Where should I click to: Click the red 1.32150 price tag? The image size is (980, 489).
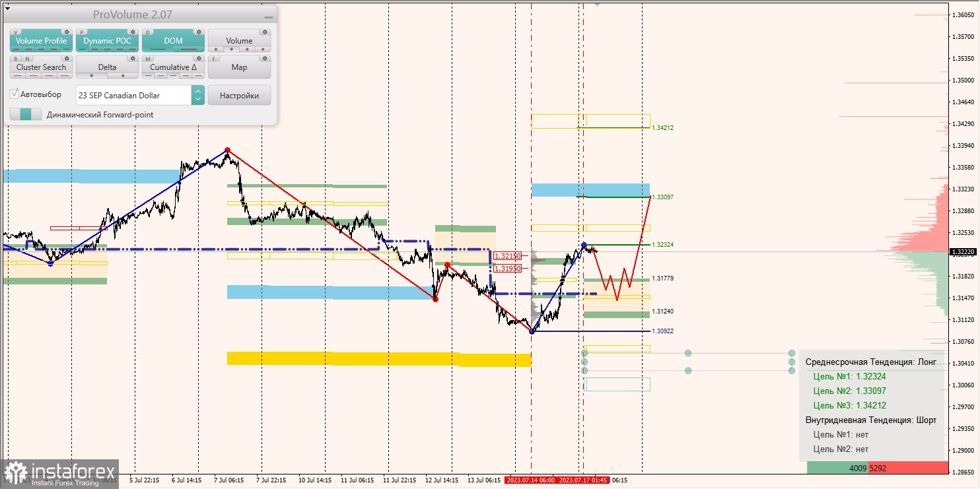[508, 255]
